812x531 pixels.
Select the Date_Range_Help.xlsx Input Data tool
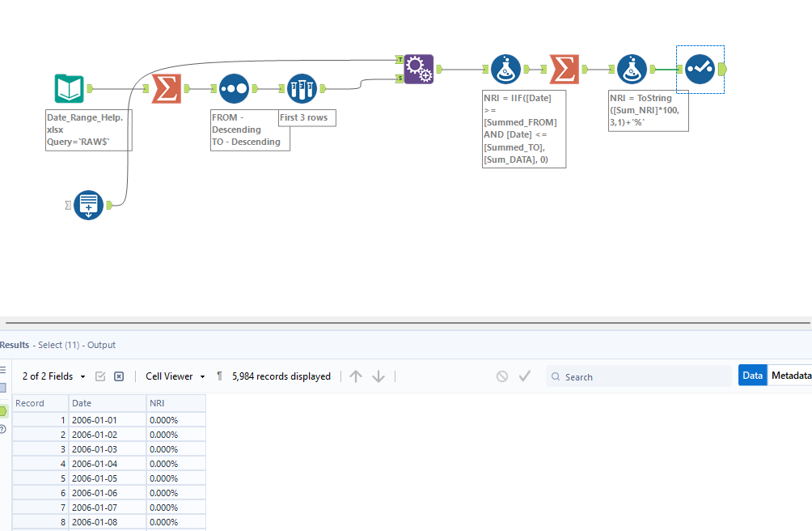[70, 88]
